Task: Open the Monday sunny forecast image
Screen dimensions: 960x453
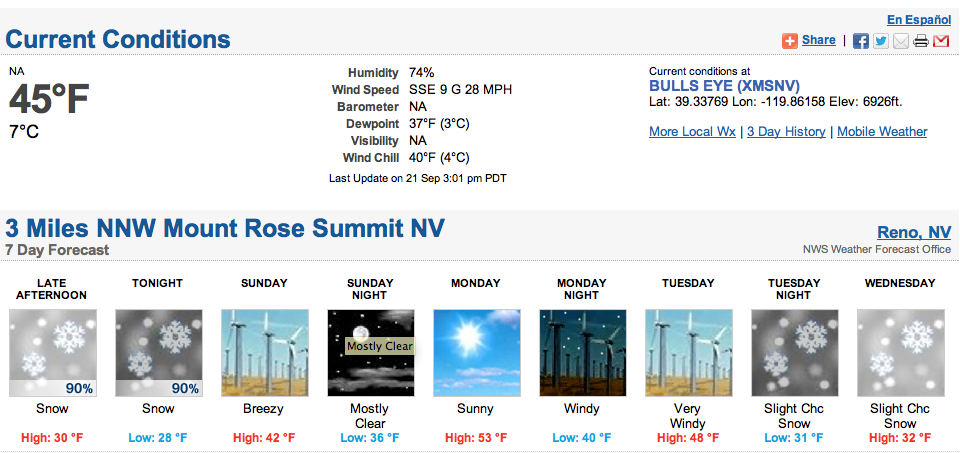Action: click(476, 353)
